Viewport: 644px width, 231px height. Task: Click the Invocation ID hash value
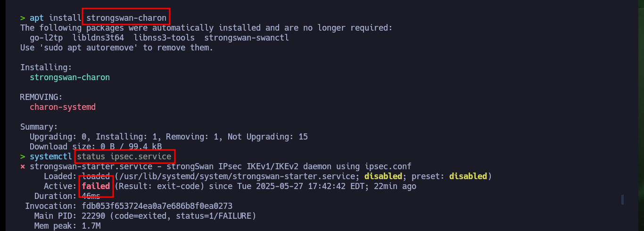click(x=157, y=206)
